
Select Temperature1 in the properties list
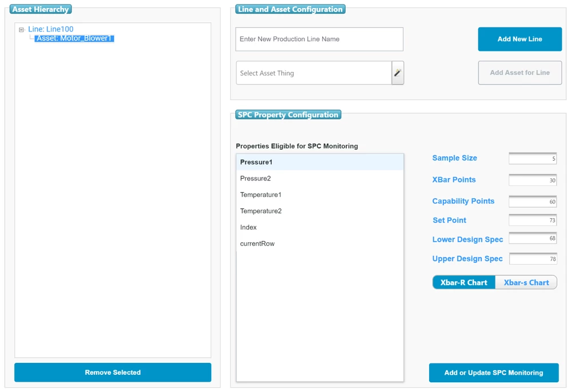pos(320,195)
